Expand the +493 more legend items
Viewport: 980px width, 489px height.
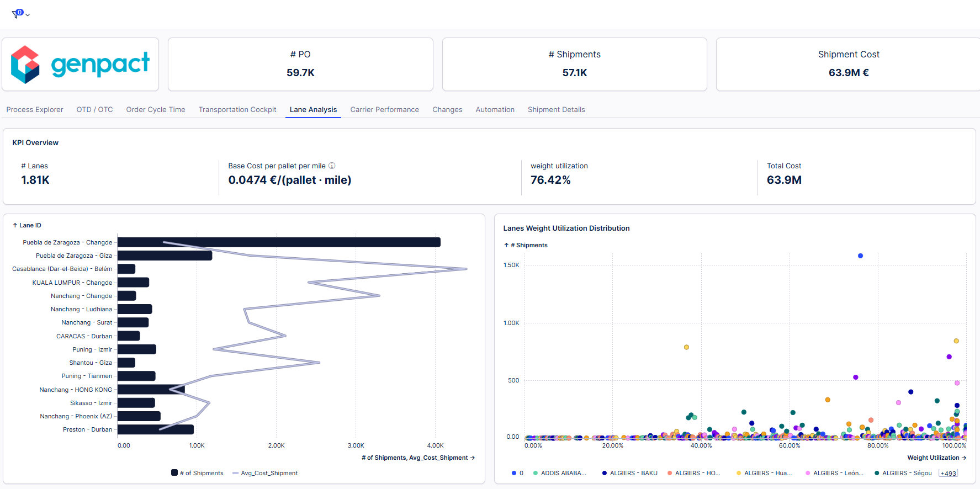pos(948,473)
